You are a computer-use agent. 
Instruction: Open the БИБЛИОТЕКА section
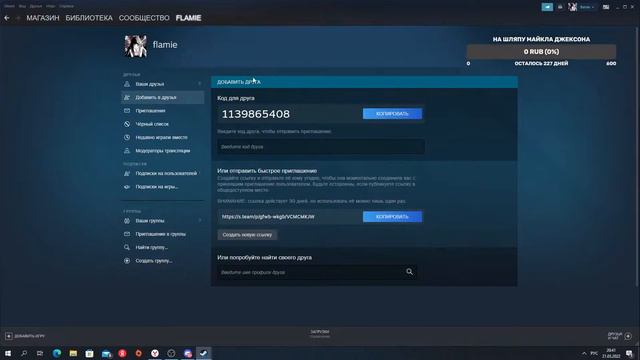tap(89, 18)
